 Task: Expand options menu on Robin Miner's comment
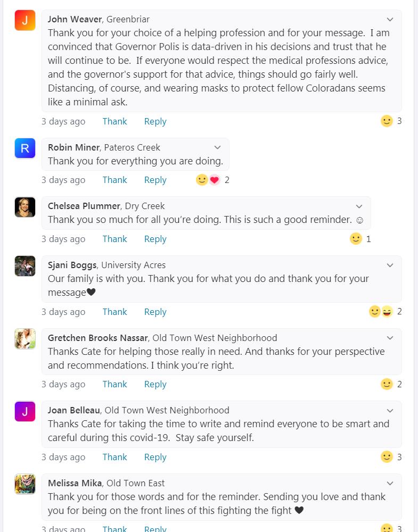coord(217,147)
